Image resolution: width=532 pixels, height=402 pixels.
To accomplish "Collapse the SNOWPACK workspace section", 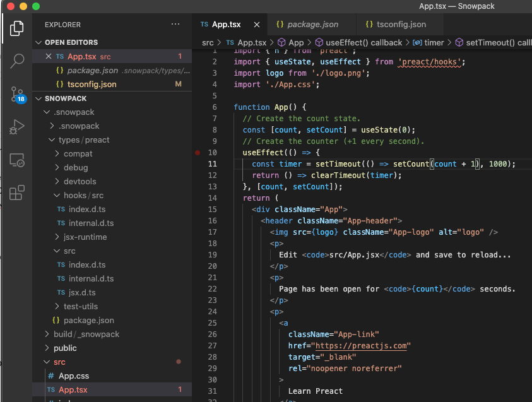I will coord(38,98).
